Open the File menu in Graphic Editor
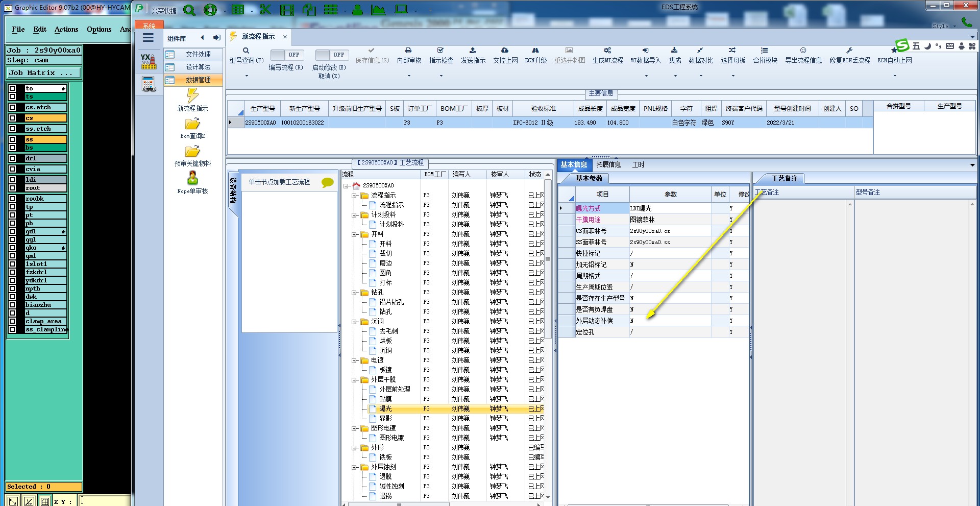Screen dimensions: 980x506 18,29
